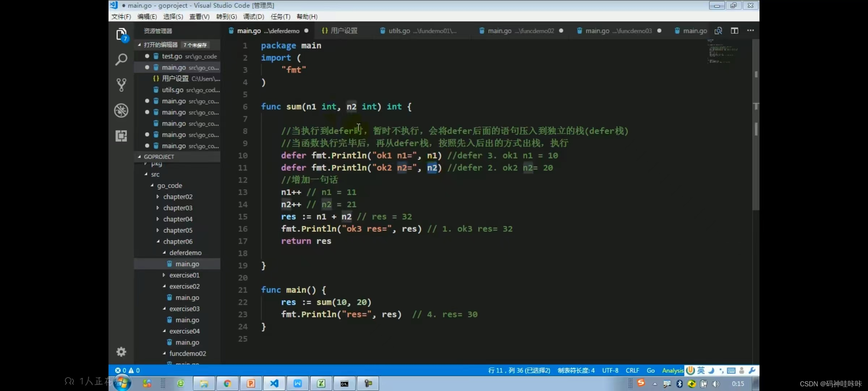Open the 调试(D) menu
Viewport: 868px width, 391px height.
coord(254,17)
